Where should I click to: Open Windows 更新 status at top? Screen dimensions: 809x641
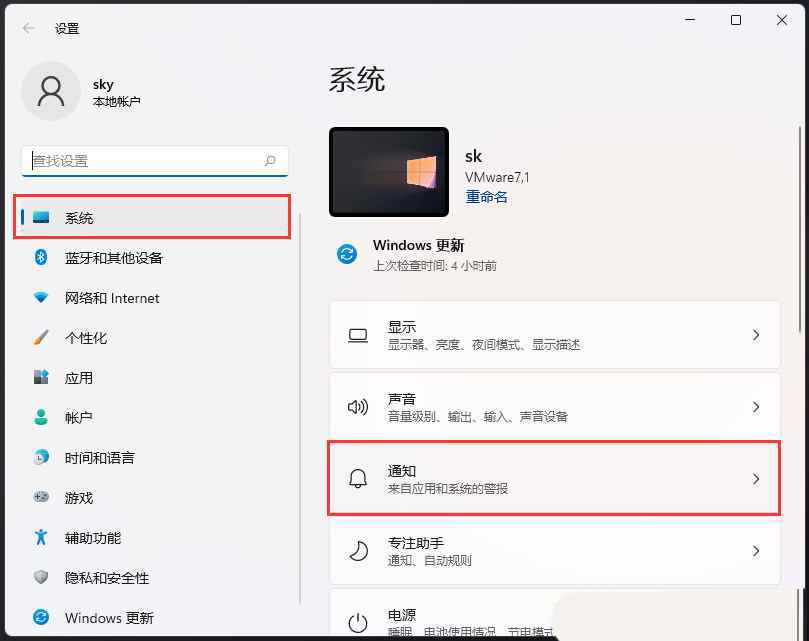coord(417,254)
